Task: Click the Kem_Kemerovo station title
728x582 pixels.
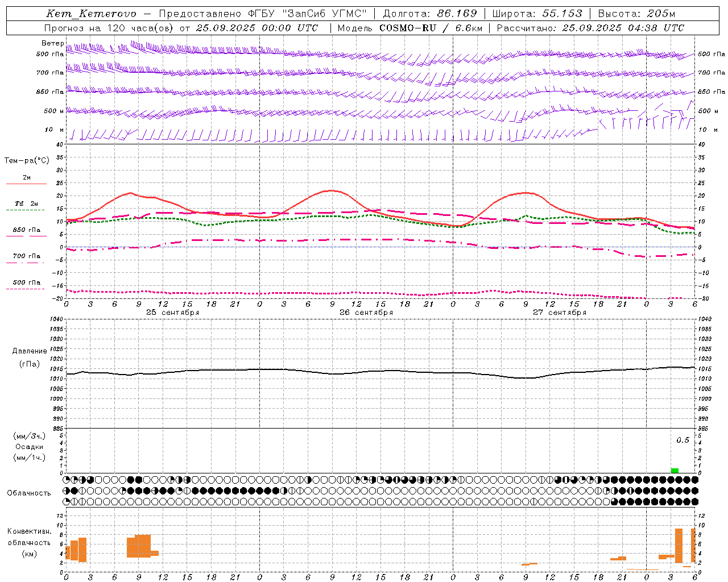Action: 91,14
